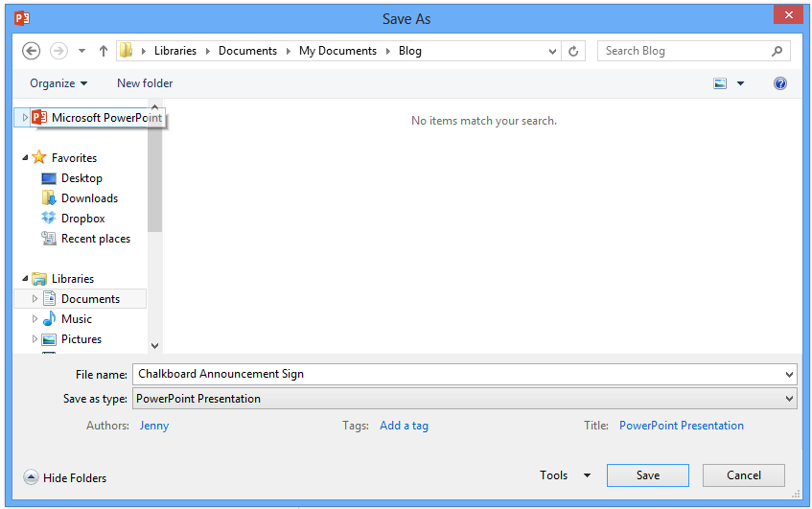Viewport: 812px width, 509px height.
Task: Edit the Title PowerPoint Presentation
Action: pyautogui.click(x=681, y=426)
